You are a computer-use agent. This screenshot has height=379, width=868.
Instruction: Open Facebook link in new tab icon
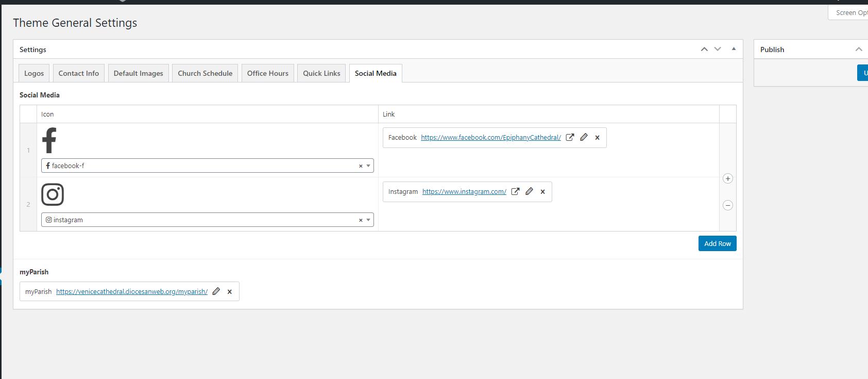pyautogui.click(x=570, y=137)
